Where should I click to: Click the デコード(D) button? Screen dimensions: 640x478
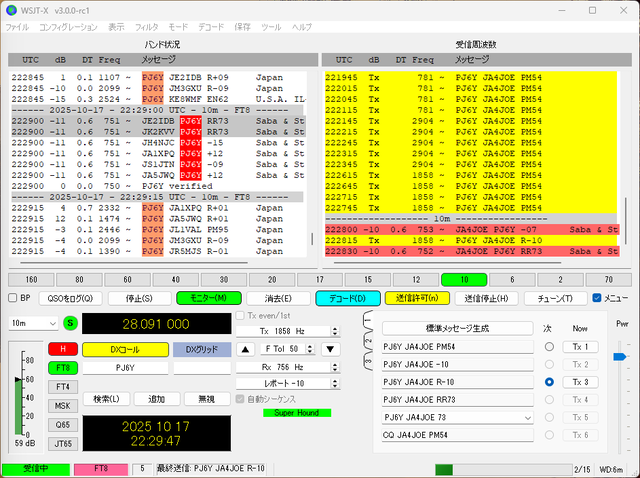(348, 298)
